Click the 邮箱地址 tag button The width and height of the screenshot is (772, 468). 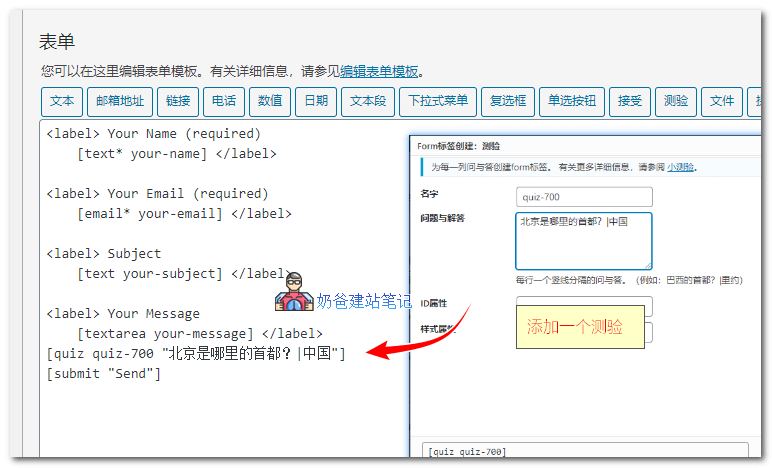120,101
